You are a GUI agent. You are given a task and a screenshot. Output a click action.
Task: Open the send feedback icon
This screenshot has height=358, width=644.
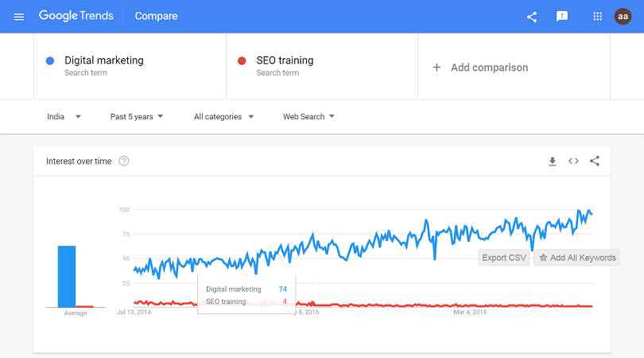tap(562, 17)
